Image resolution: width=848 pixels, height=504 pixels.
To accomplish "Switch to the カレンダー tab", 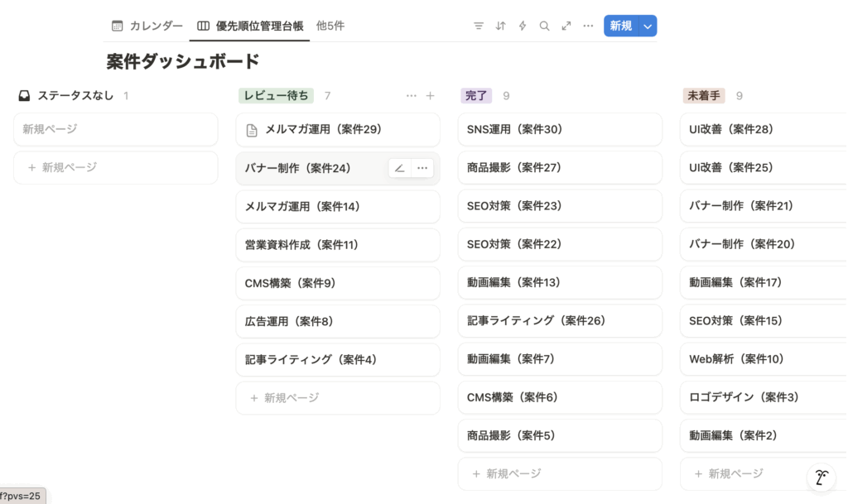I will pyautogui.click(x=147, y=26).
